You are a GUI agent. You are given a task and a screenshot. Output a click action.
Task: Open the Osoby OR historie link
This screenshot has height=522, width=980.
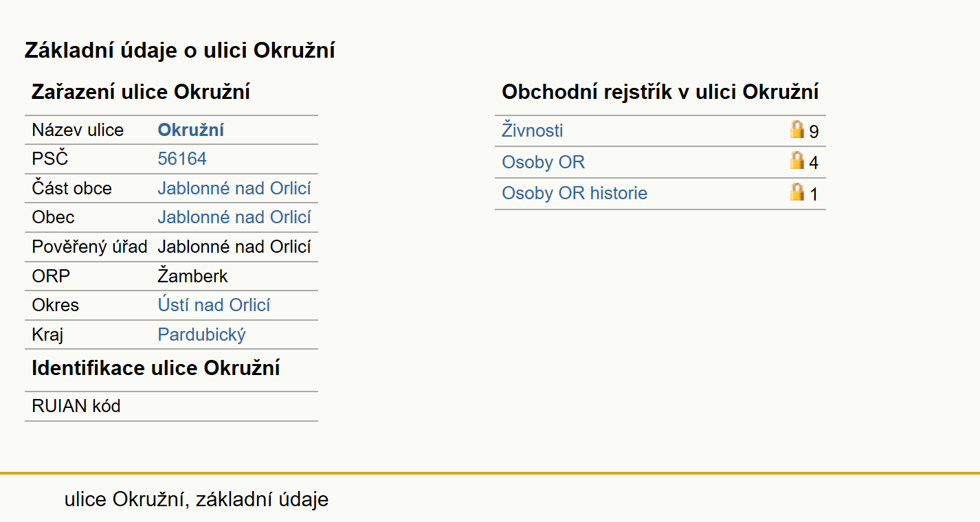pos(575,194)
